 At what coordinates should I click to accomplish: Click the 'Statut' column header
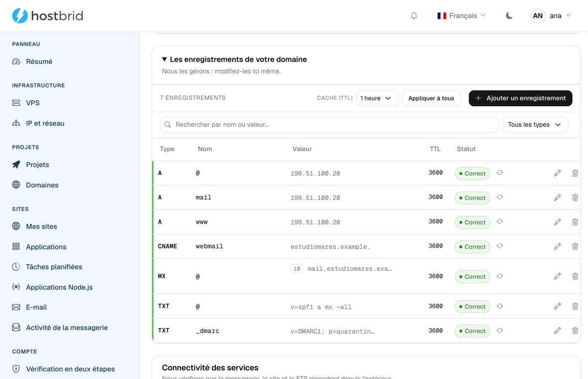466,149
